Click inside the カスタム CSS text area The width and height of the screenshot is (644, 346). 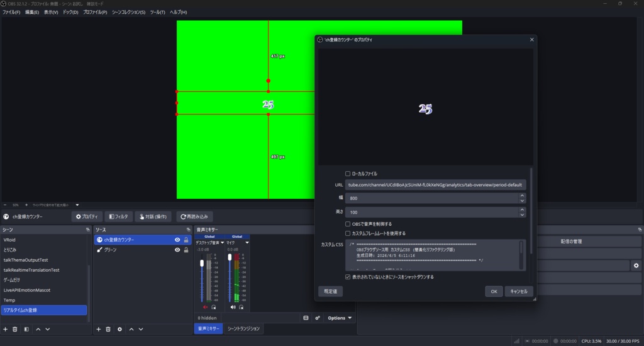coord(432,255)
